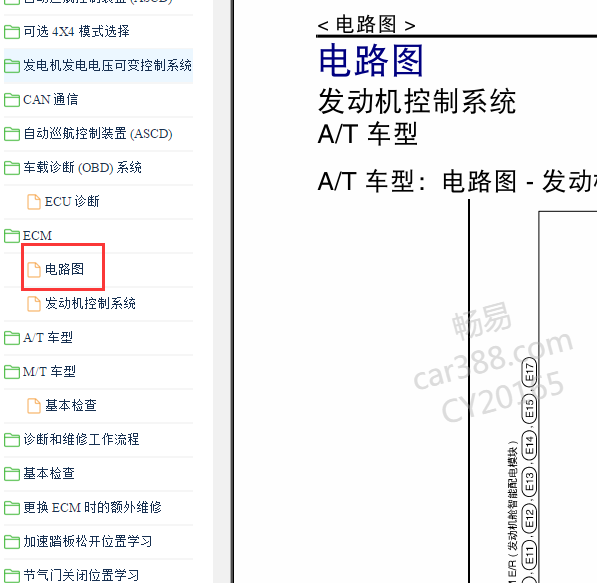Screen dimensions: 597x583
Task: Select 发电机发电电压可变控制系统 in the tree
Action: pos(107,65)
